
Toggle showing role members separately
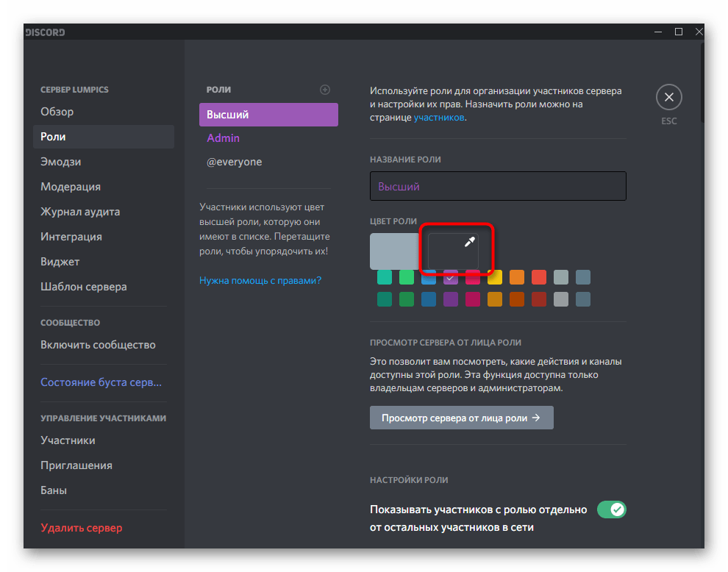tap(610, 510)
